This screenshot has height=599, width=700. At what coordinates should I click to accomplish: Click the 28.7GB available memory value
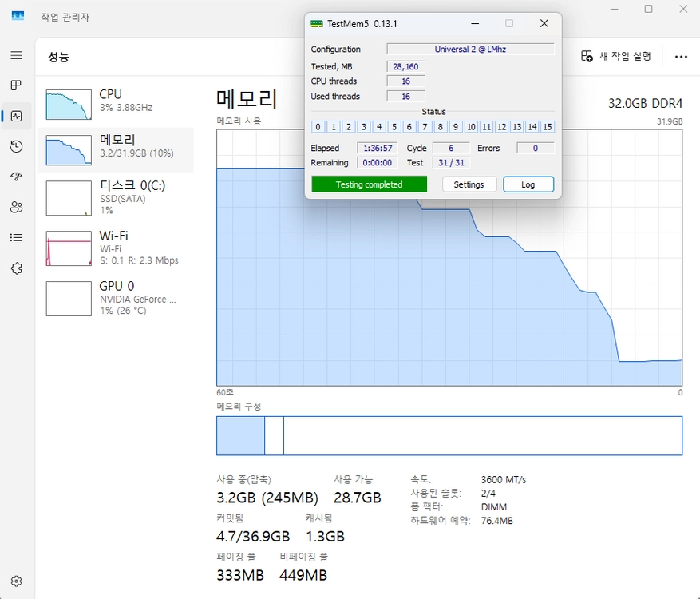pyautogui.click(x=358, y=498)
